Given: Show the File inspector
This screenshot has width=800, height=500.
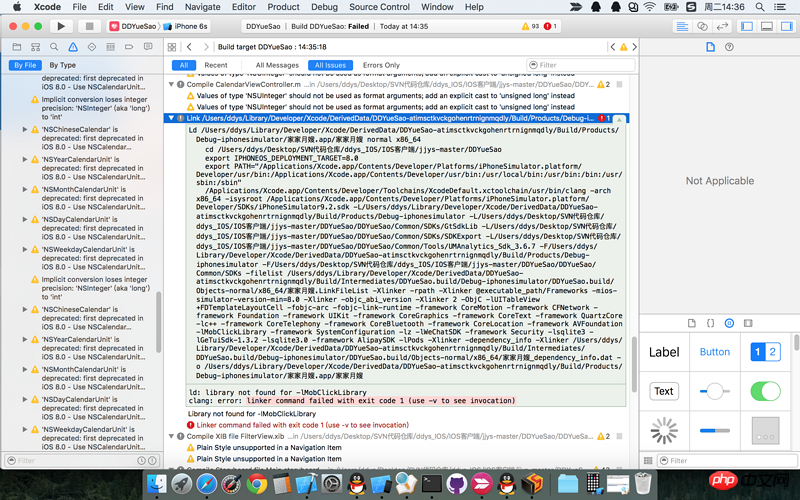Looking at the screenshot, I should (710, 47).
